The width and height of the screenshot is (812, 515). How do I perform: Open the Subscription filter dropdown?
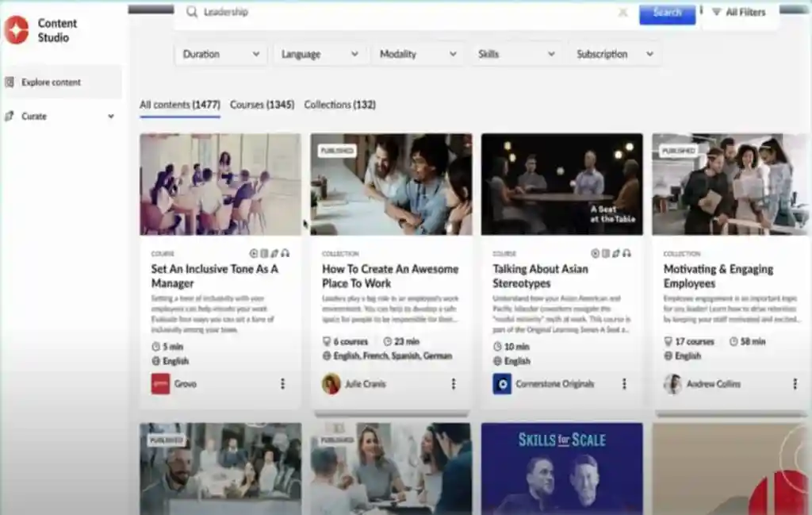[615, 54]
